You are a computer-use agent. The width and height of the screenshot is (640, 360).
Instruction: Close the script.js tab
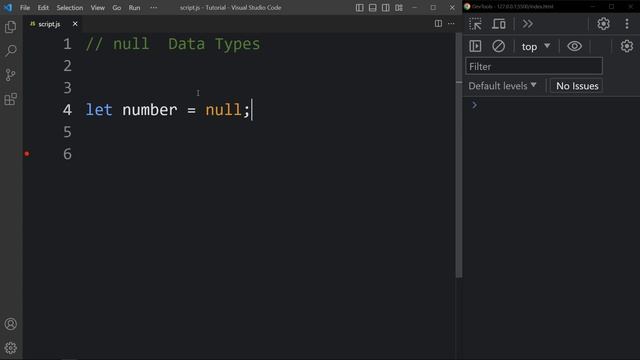(x=75, y=24)
